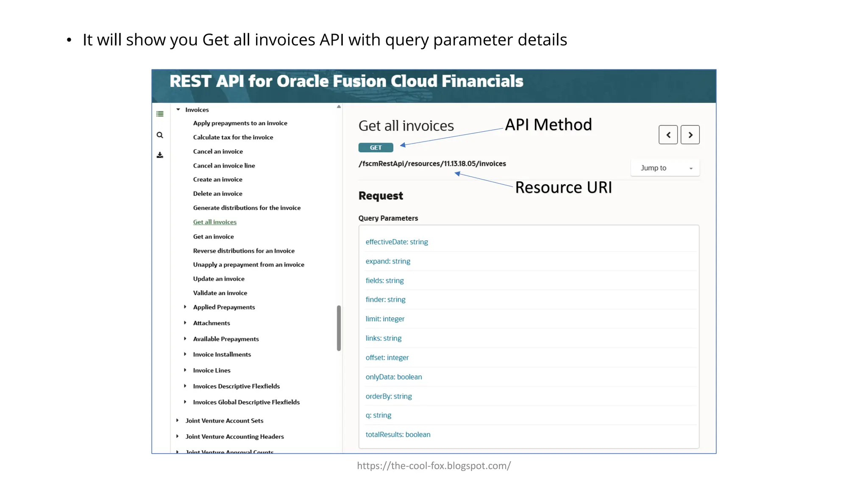Screen dimensions: 868x488
Task: Click the https://the-cool-fox.blogspot.com/ caption
Action: pos(434,466)
